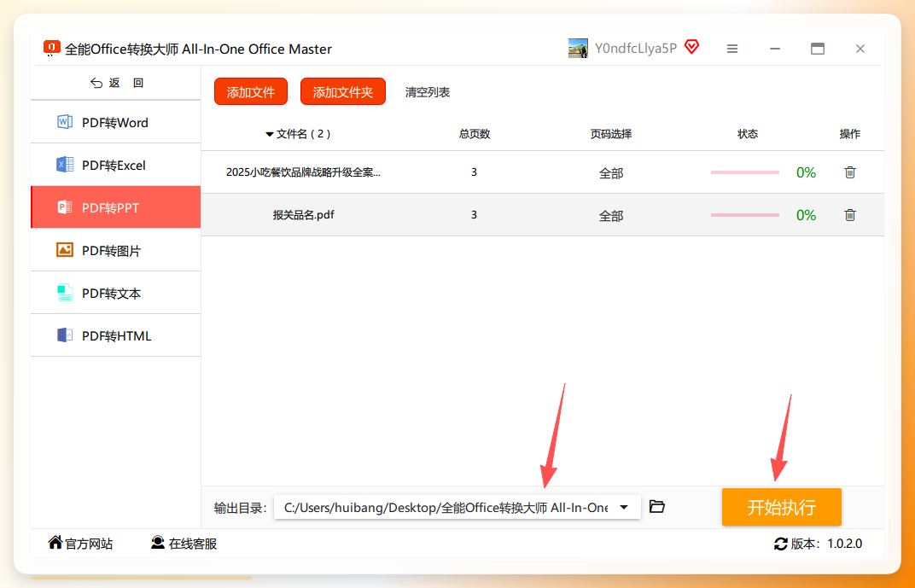Maximize the Office Master window
915x588 pixels.
pos(818,49)
